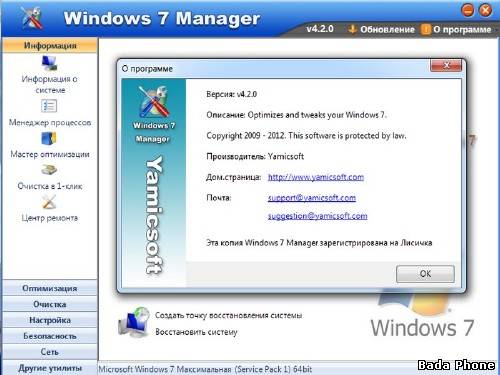This screenshot has width=500, height=375.
Task: Run the Очистка в 1-клик icon
Action: (x=49, y=170)
